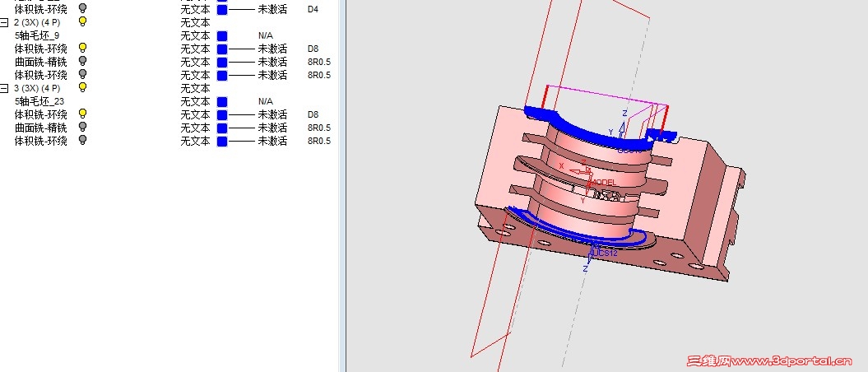Click D8 tool cell in group 2
This screenshot has height=372, width=868.
pos(313,49)
